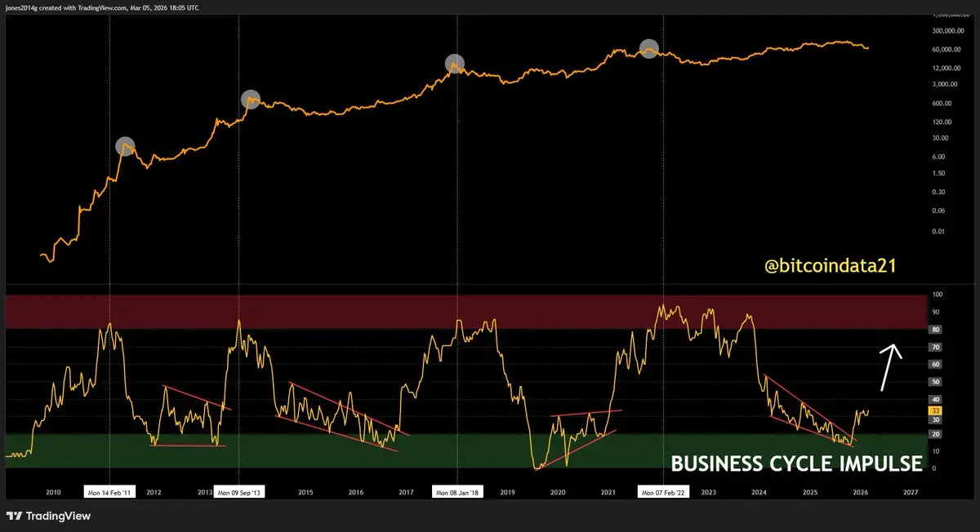Viewport: 980px width, 532px height.
Task: Click the 2012 year label on time axis
Action: (x=154, y=492)
